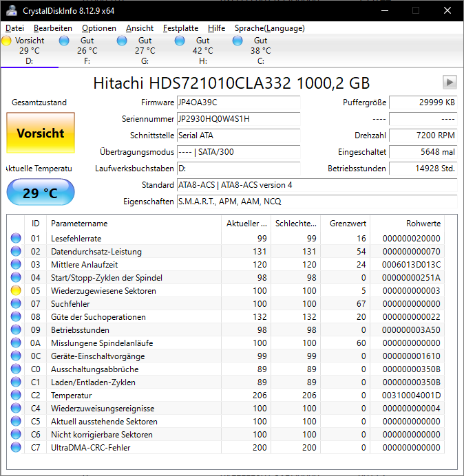Open the Optionen menu

[99, 28]
